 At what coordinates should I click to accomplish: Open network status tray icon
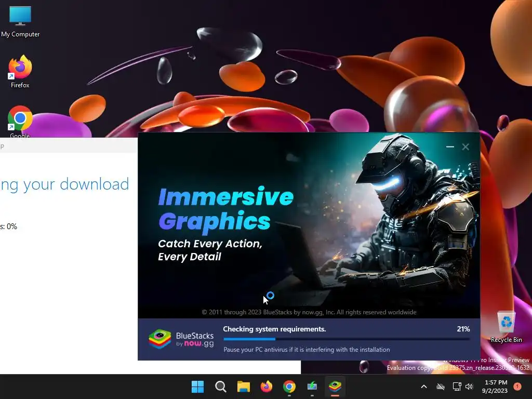tap(457, 387)
